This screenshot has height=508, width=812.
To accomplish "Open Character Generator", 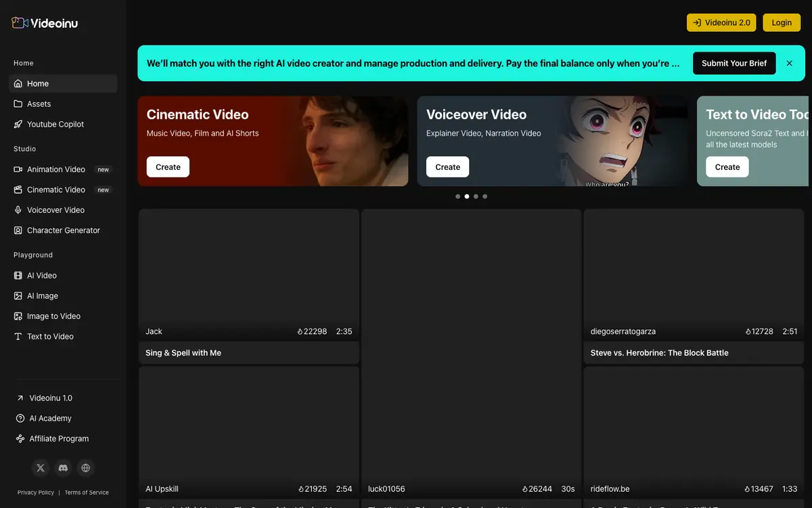I will point(63,230).
